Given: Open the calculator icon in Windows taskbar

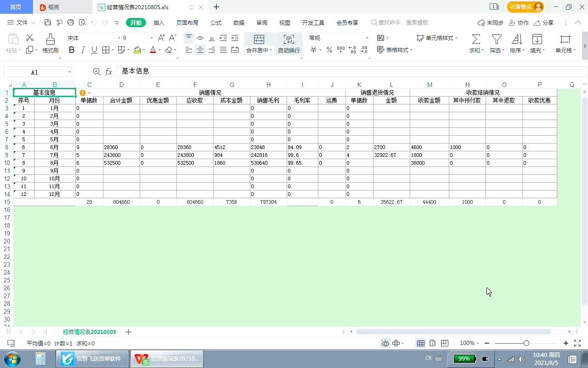Looking at the screenshot, I should click(x=40, y=359).
